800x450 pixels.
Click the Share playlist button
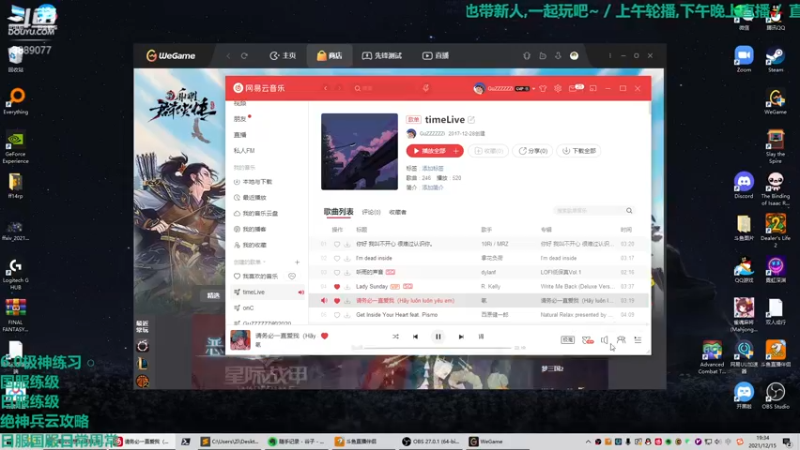(x=533, y=151)
